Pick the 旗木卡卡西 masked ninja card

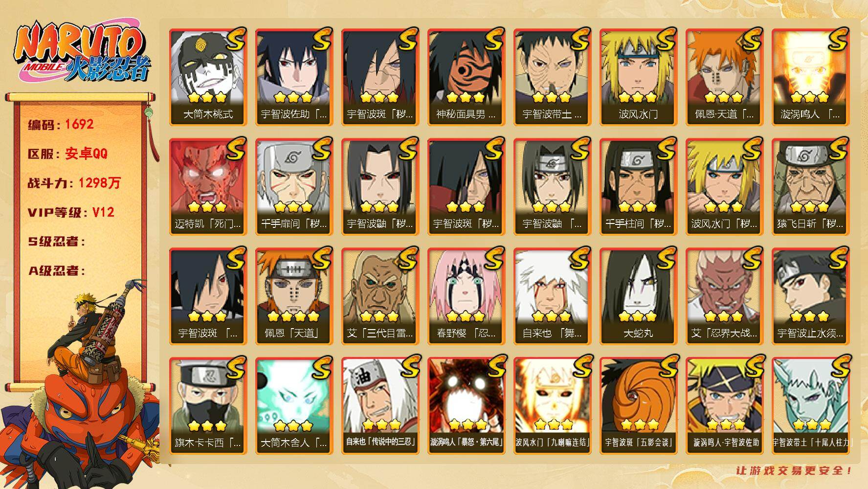208,406
